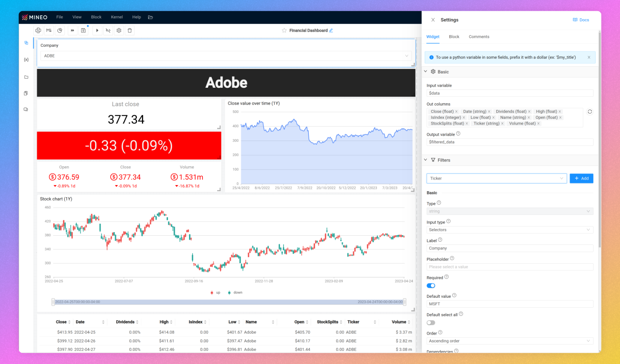Screen dimensions: 620x364
Task: Dismiss the python variable info banner
Action: pyautogui.click(x=589, y=57)
